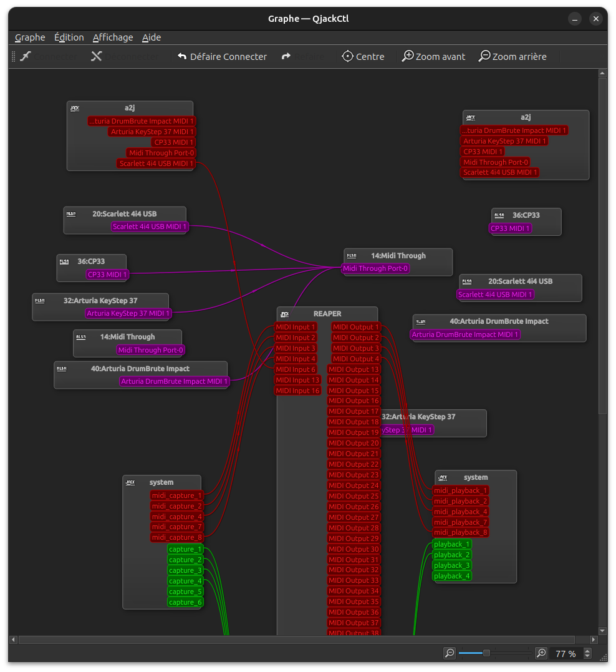The image size is (616, 672).
Task: Select Arturia KeyStep 37 MIDI 1 port on left ALSA node
Action: coord(128,313)
